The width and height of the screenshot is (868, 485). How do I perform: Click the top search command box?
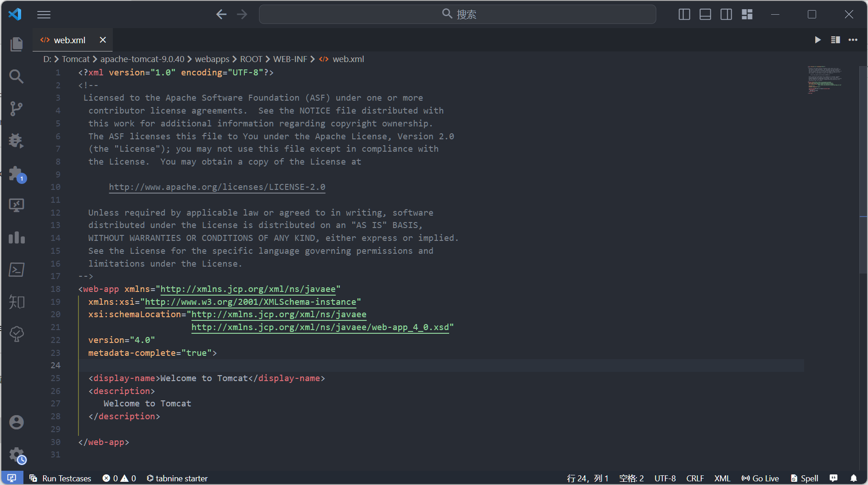[x=457, y=15]
